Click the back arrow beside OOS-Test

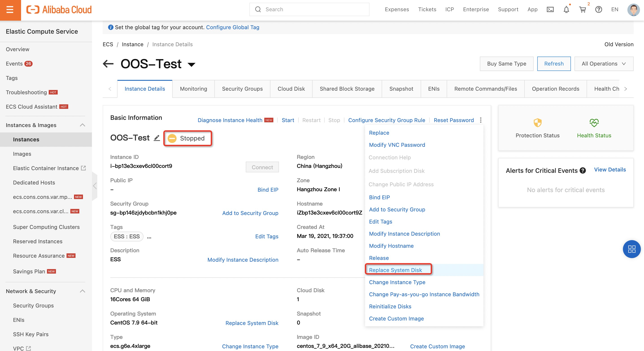108,64
